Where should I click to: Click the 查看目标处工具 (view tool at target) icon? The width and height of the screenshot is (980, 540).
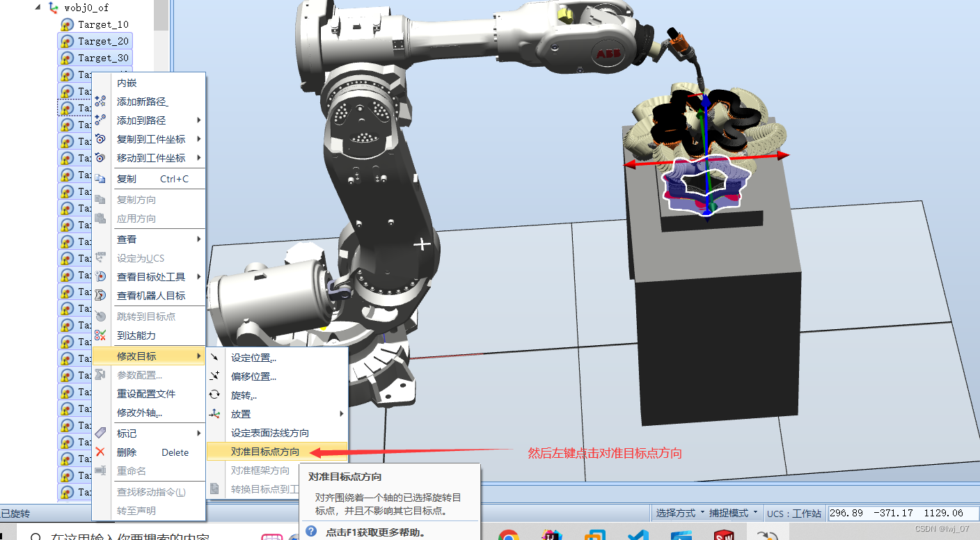pyautogui.click(x=100, y=277)
